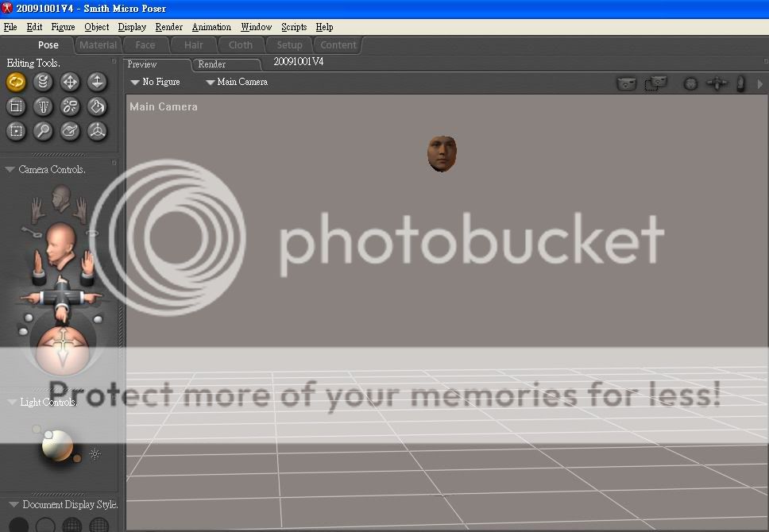This screenshot has height=532, width=769.
Task: Click the Area Render camera icon
Action: 655,83
